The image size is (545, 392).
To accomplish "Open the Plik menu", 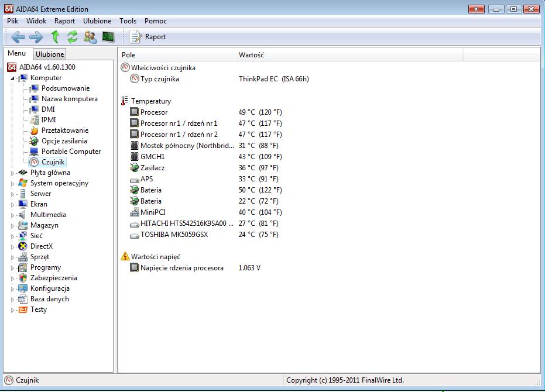I will pos(12,21).
